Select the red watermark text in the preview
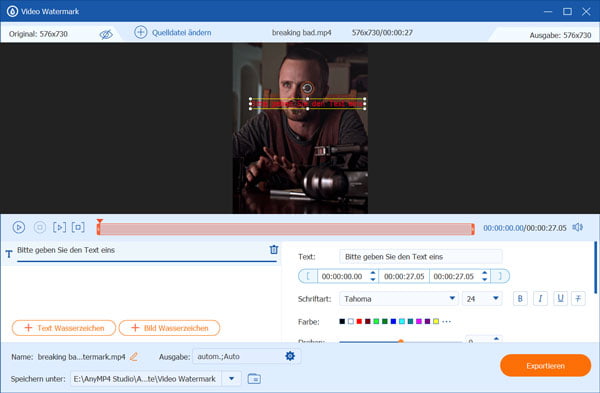The image size is (600, 393). pyautogui.click(x=308, y=104)
